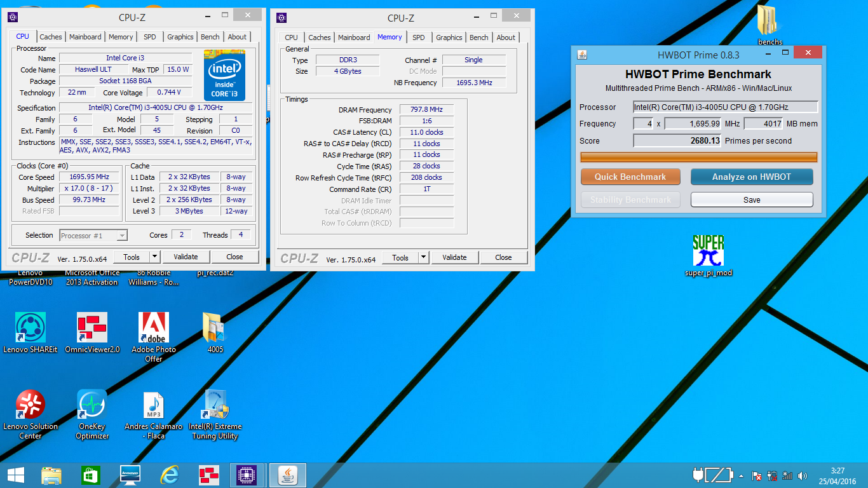This screenshot has width=868, height=488.
Task: Open the Lenovo SHAREit desktop shortcut
Action: [x=30, y=332]
